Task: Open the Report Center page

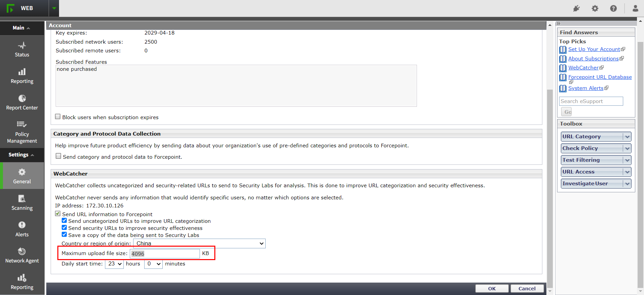Action: pos(22,102)
